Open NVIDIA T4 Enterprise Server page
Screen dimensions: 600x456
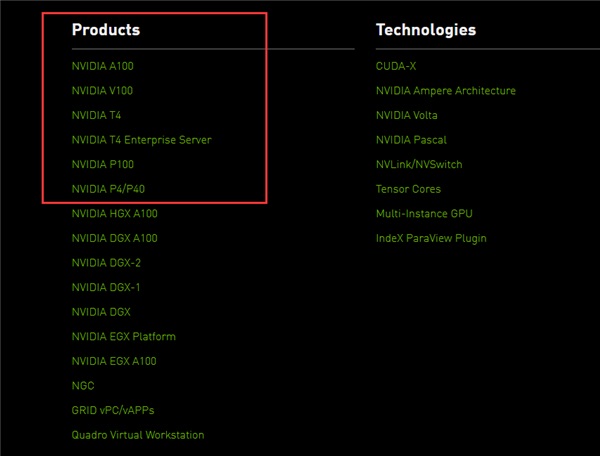tap(141, 140)
